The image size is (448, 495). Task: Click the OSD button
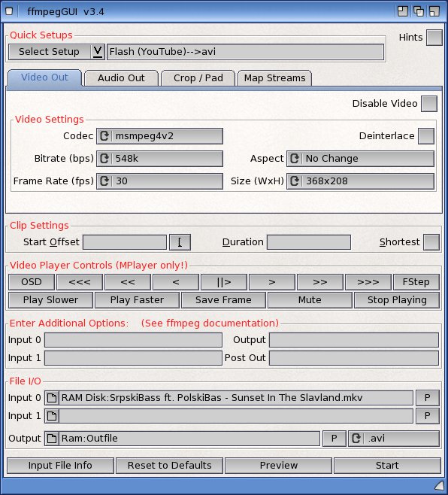[x=32, y=282]
